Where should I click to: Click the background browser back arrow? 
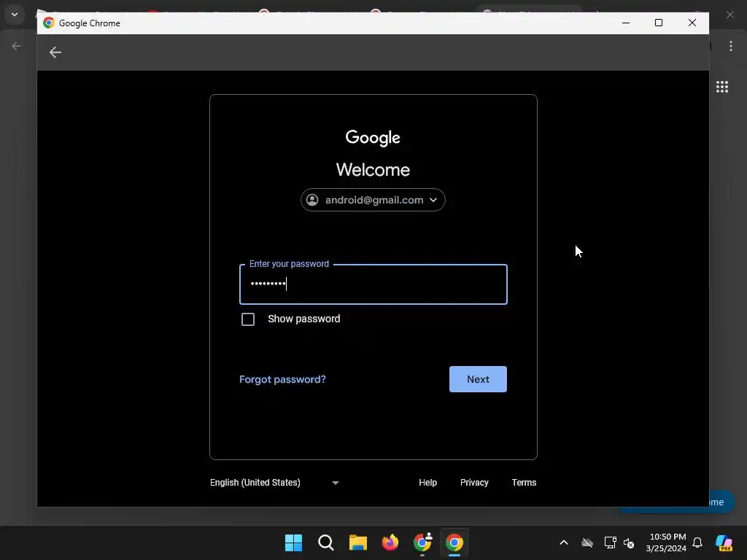pos(16,46)
